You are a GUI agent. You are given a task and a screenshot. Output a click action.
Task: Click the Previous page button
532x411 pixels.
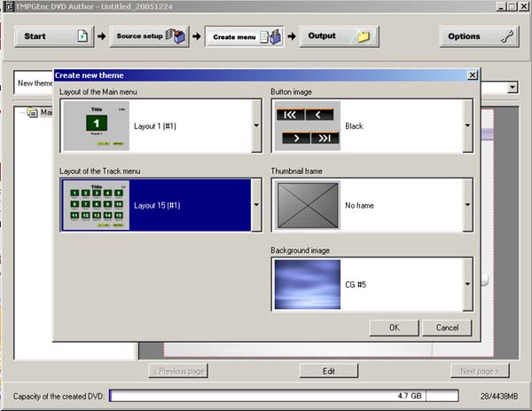pos(178,371)
